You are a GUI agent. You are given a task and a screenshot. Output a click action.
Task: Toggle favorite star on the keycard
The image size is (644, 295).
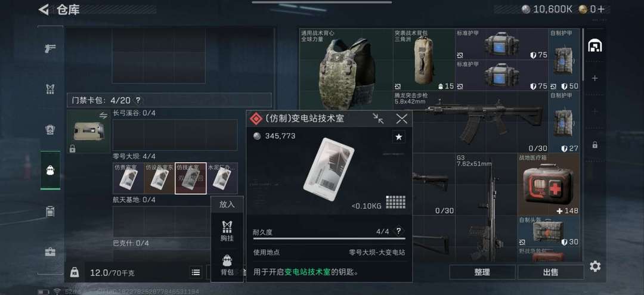coord(398,138)
